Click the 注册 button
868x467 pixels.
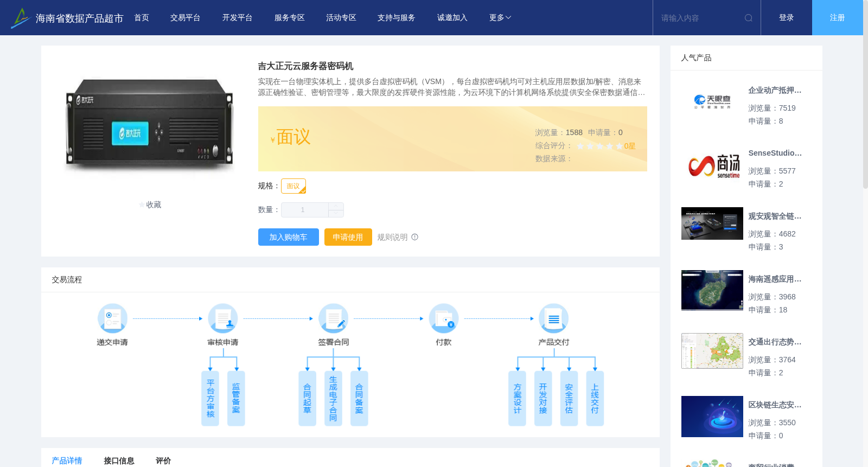(x=838, y=18)
